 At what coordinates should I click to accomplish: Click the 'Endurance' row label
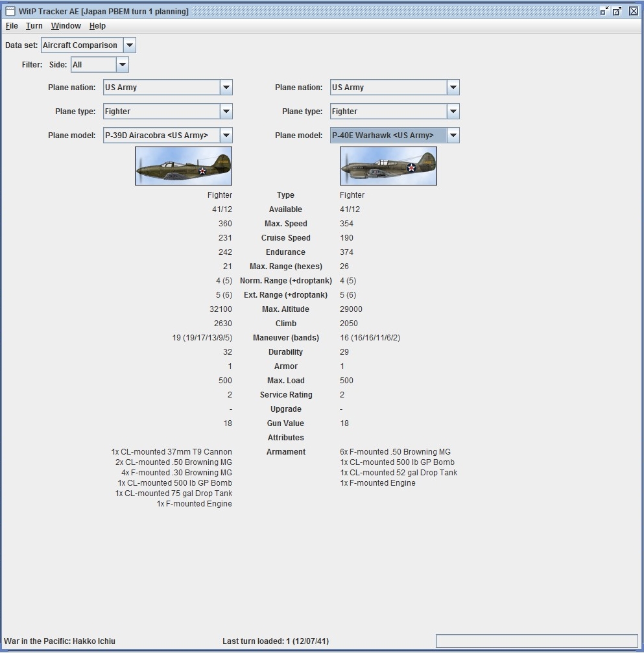(286, 252)
